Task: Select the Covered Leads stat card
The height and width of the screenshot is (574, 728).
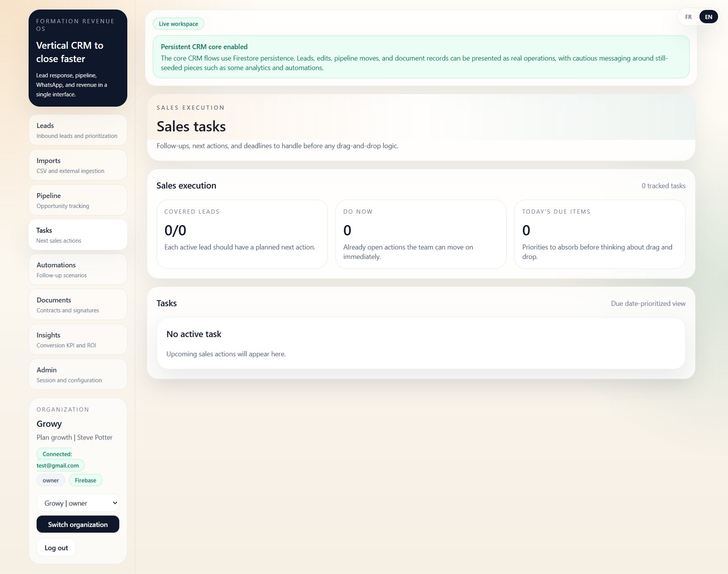Action: point(242,234)
